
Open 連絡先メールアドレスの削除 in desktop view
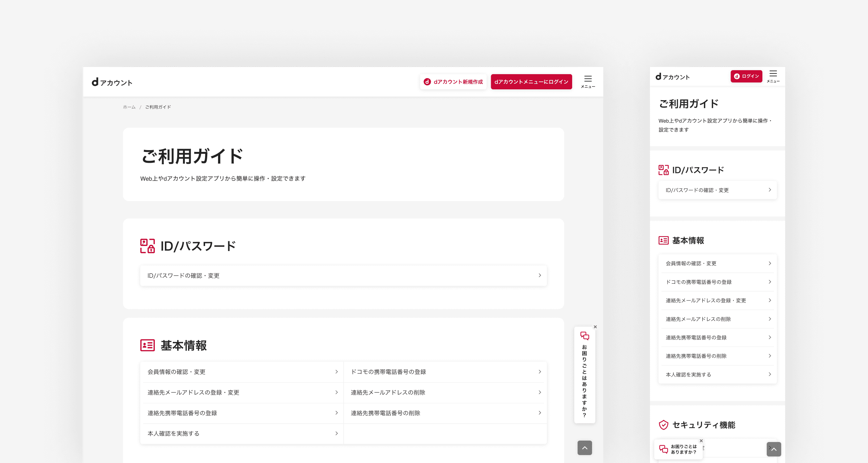445,392
